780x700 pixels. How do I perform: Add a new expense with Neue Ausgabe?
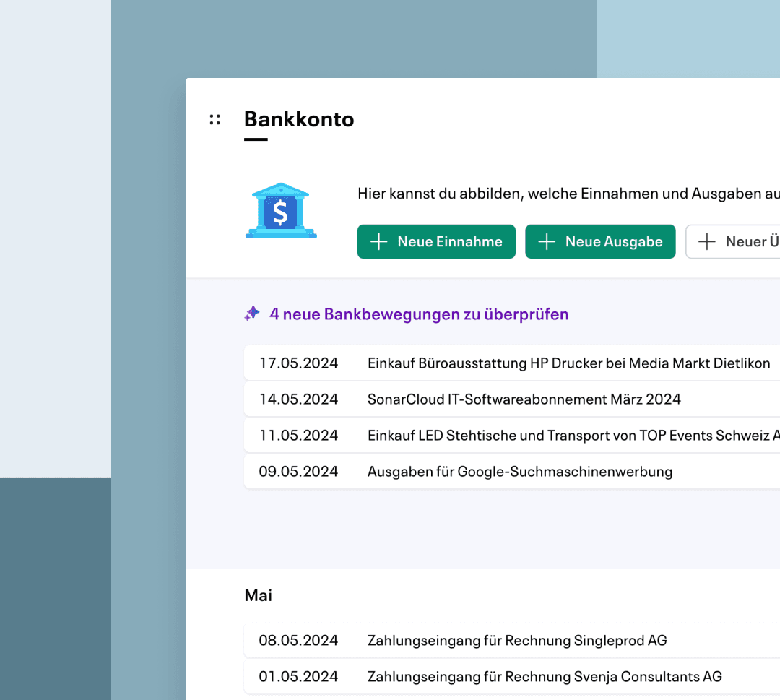pos(600,242)
